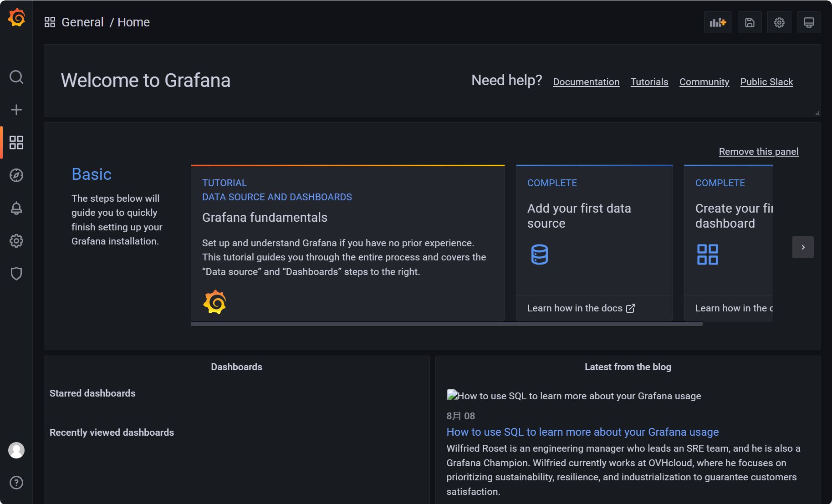Click the external link icon beside docs

coord(631,308)
